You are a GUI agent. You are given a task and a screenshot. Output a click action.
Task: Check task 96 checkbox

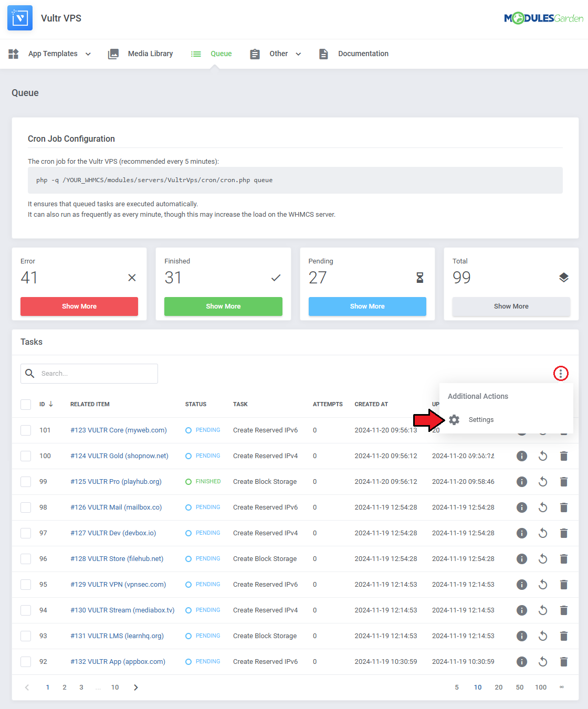26,559
